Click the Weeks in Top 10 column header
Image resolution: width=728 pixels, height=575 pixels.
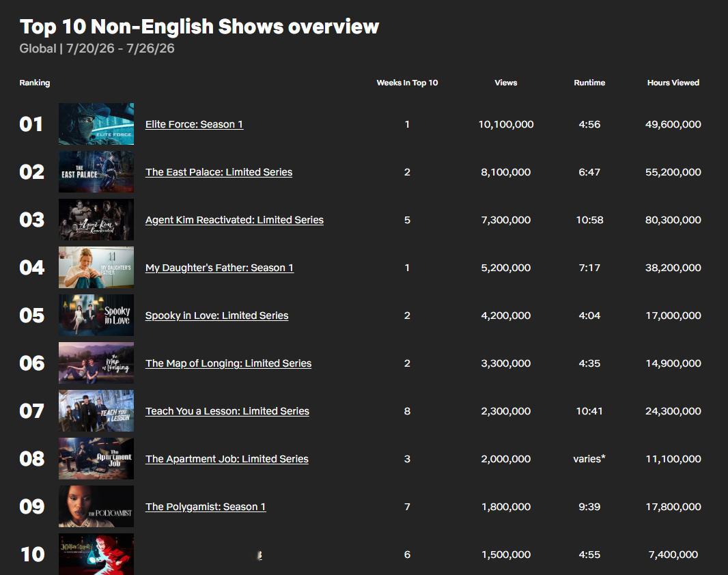coord(407,83)
